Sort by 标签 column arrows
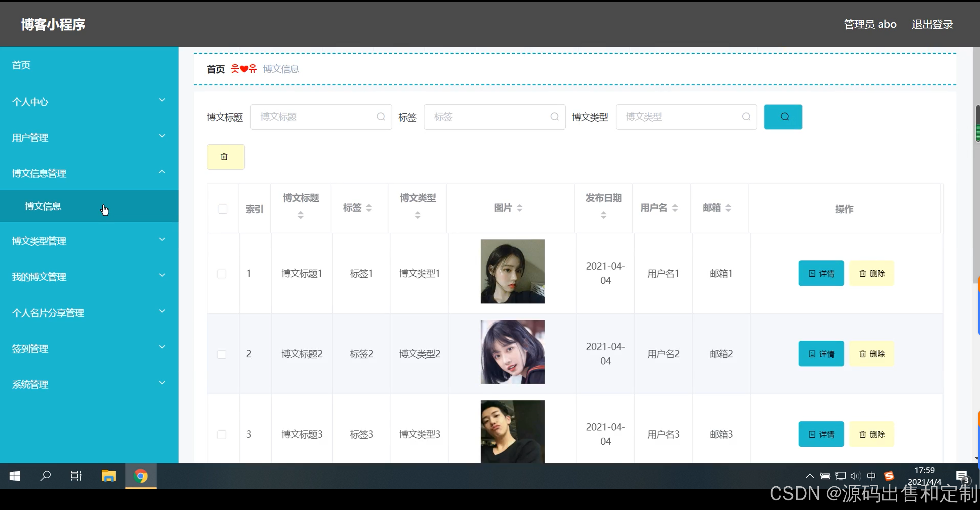 (369, 208)
